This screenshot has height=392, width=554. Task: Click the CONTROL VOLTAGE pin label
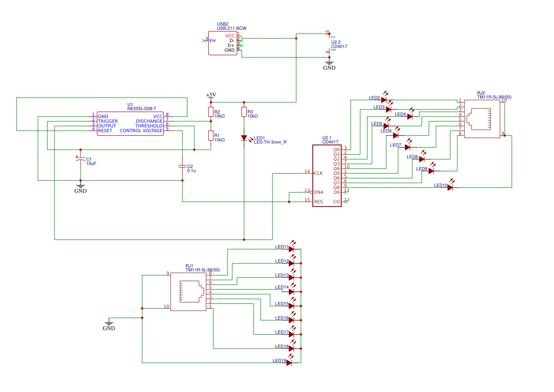(x=141, y=131)
